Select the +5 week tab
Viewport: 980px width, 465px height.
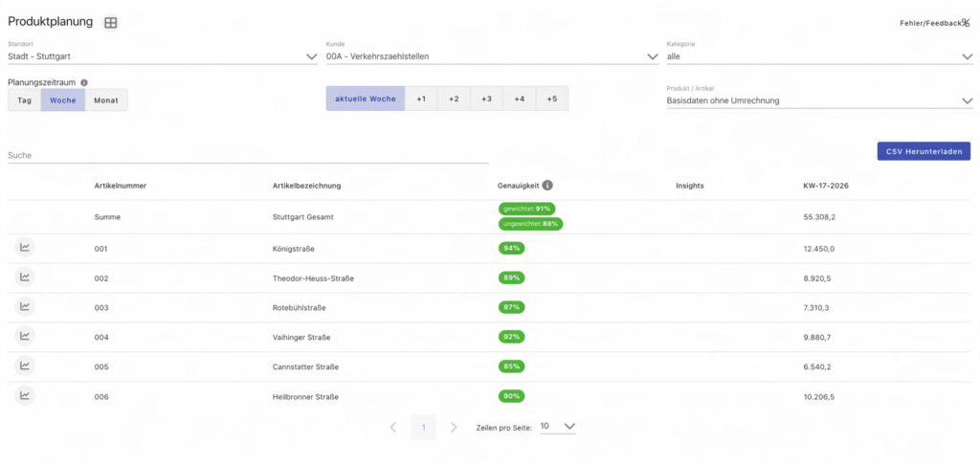tap(551, 99)
